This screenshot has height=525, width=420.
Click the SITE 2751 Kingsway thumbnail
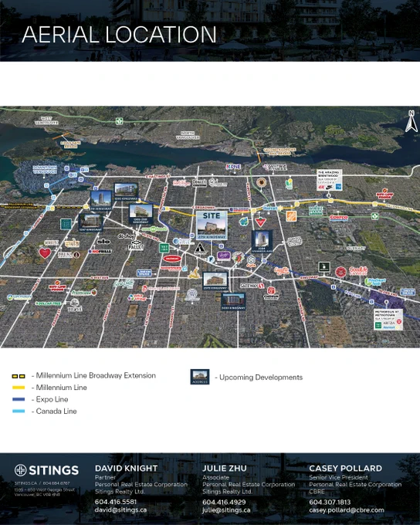pyautogui.click(x=212, y=225)
